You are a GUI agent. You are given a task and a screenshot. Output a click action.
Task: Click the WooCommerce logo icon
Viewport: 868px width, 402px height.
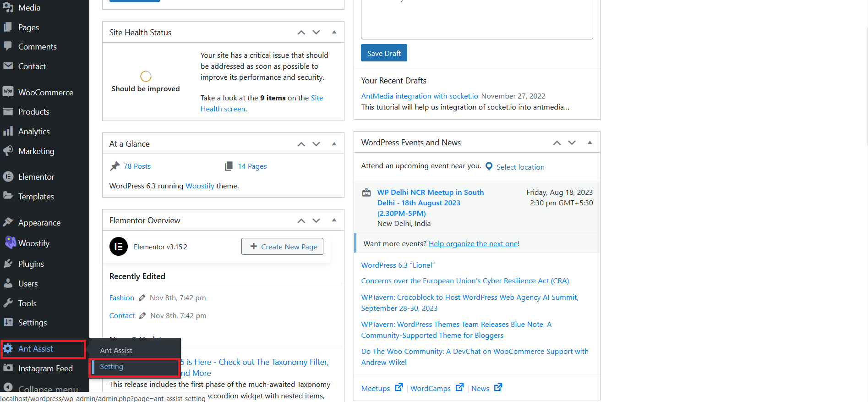[x=8, y=92]
